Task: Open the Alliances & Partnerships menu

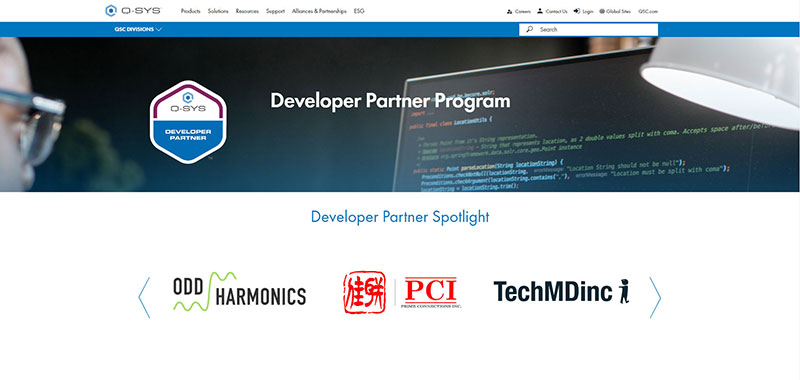Action: [319, 11]
